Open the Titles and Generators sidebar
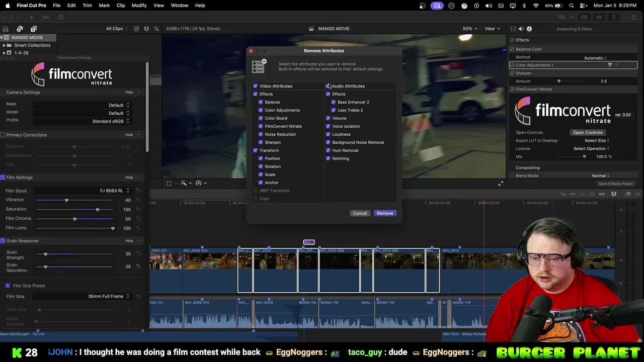 coord(34,29)
